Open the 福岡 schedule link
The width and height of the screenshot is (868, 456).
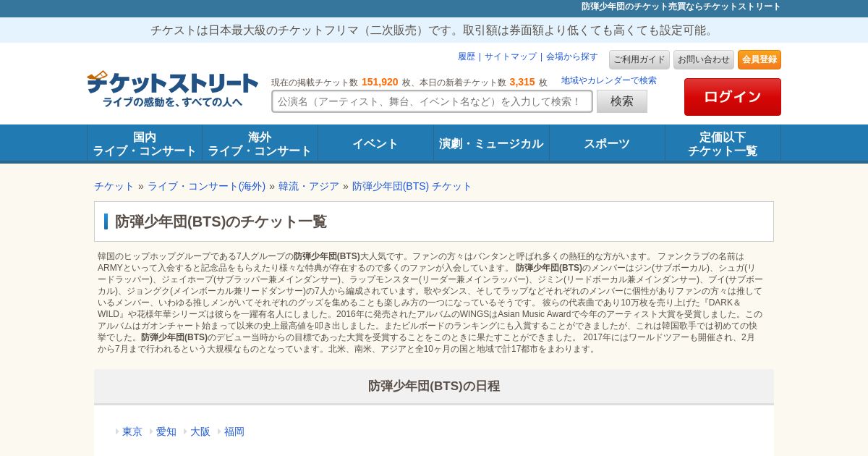(x=234, y=431)
